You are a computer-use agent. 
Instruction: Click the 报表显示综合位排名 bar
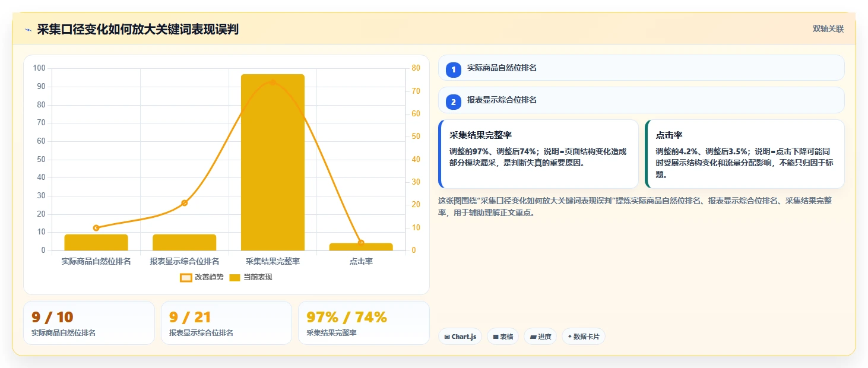(185, 242)
